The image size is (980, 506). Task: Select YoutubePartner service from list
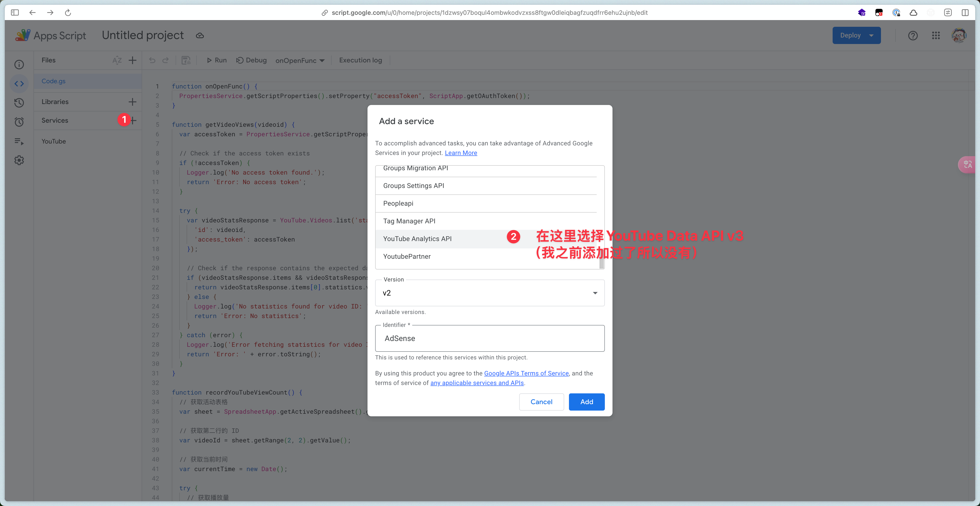[x=486, y=257]
